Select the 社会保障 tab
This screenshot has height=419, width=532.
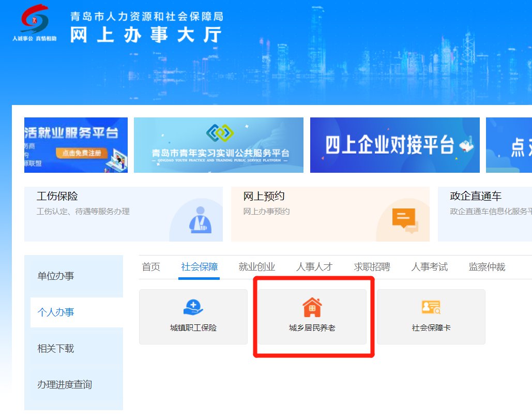pos(199,267)
